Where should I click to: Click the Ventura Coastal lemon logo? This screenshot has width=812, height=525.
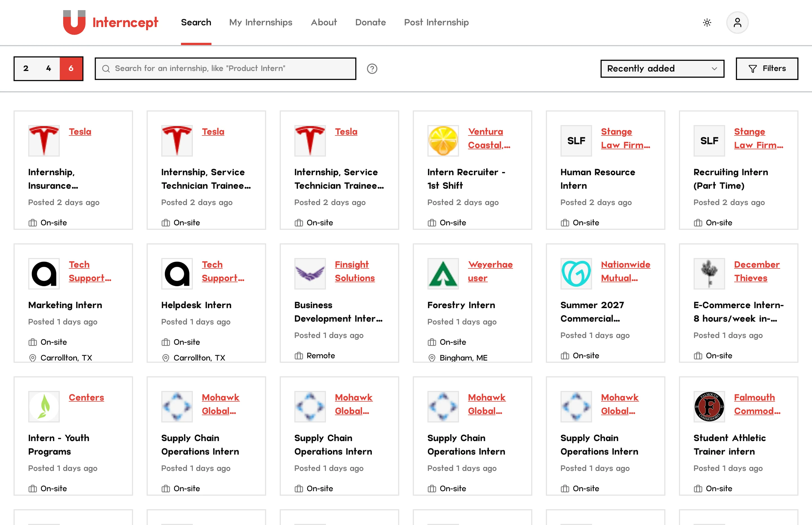click(443, 141)
